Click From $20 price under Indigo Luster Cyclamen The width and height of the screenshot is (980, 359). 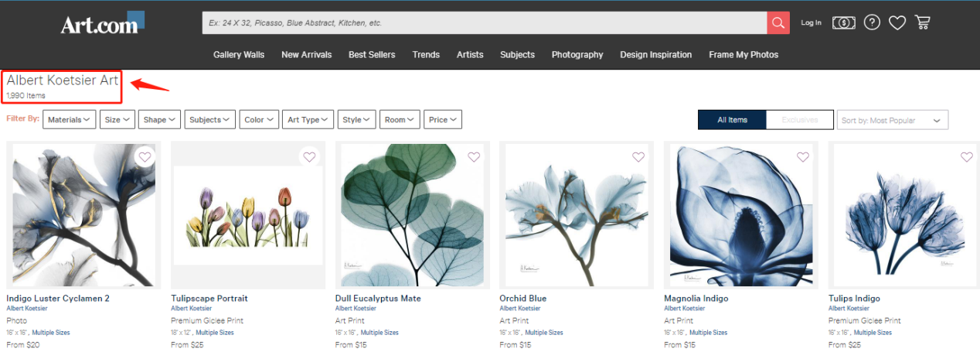coord(23,345)
